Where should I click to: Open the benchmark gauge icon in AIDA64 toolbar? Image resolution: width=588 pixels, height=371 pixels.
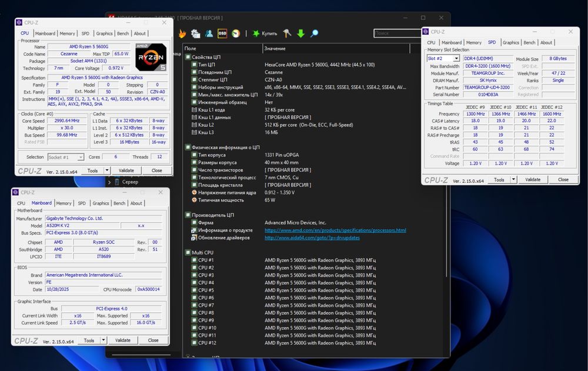click(236, 34)
